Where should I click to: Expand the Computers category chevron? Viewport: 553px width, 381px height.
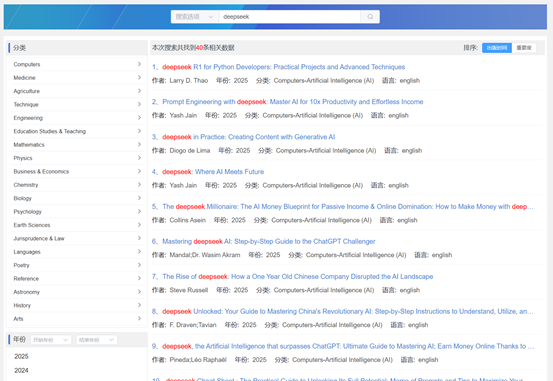[139, 64]
